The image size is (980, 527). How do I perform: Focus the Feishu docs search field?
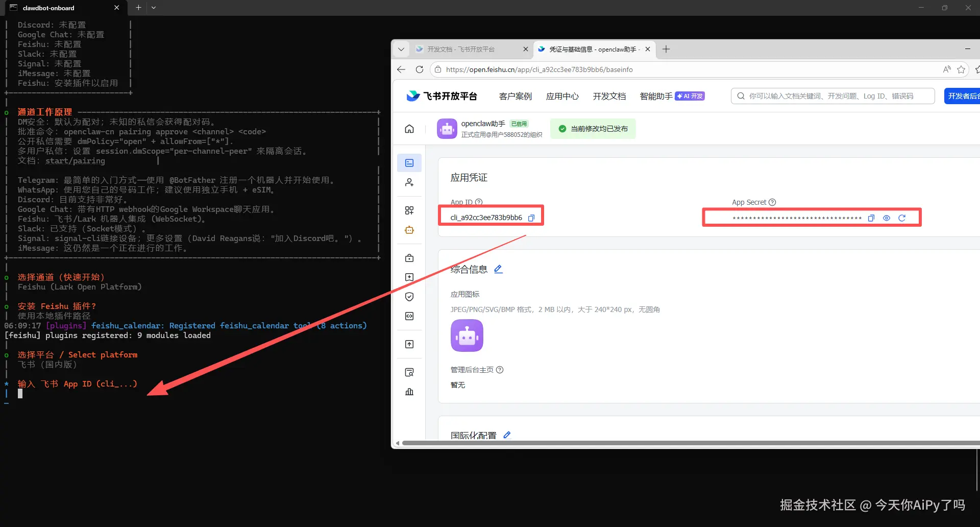(x=833, y=96)
